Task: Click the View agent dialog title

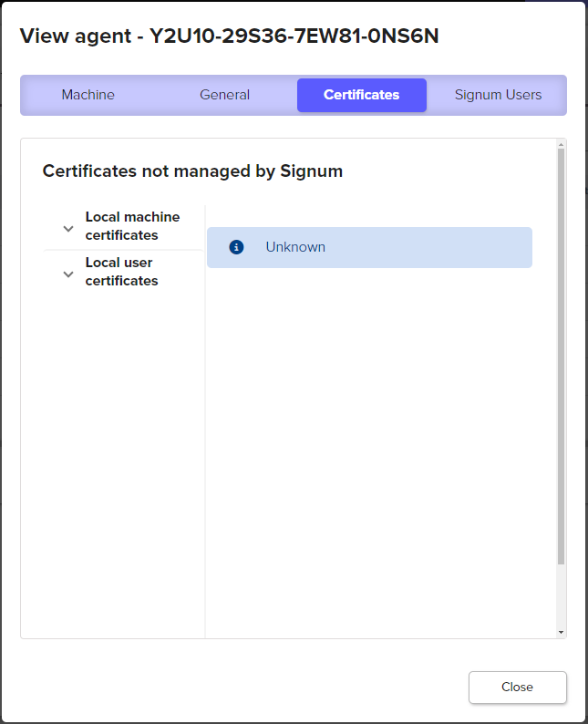Action: [x=229, y=36]
